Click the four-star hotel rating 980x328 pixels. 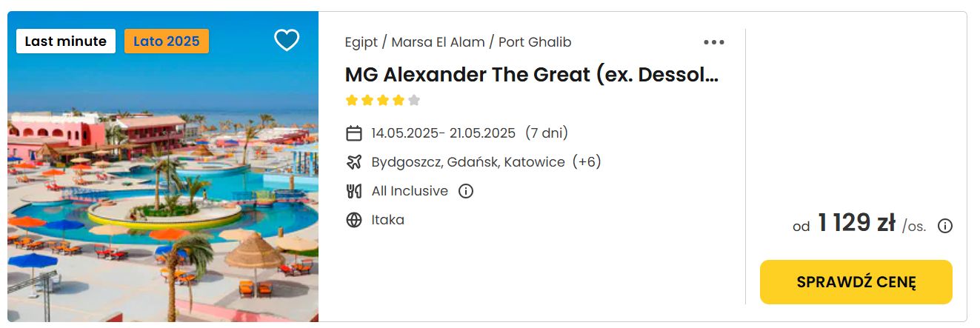tap(383, 100)
